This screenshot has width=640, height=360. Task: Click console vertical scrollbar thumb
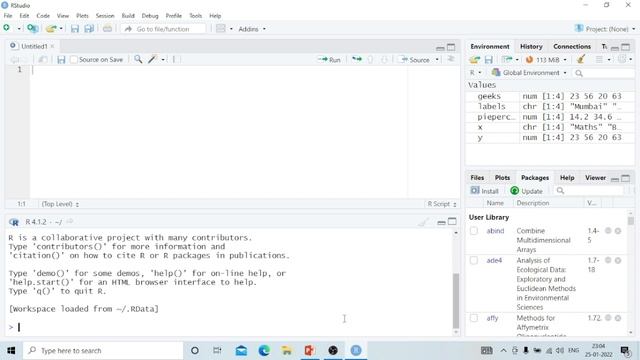[x=456, y=301]
